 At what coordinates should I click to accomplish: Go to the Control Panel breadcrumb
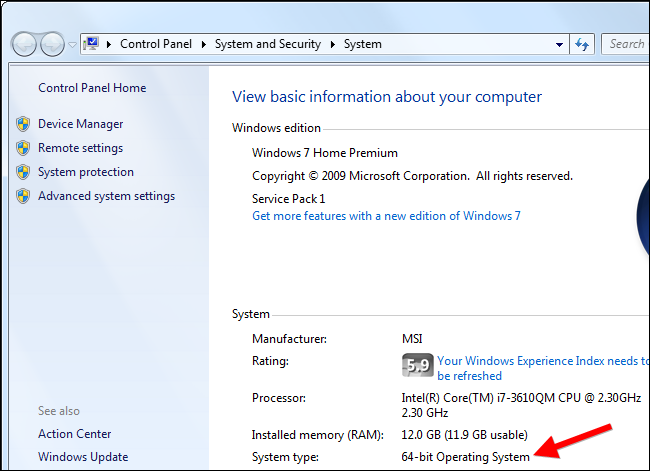(157, 44)
